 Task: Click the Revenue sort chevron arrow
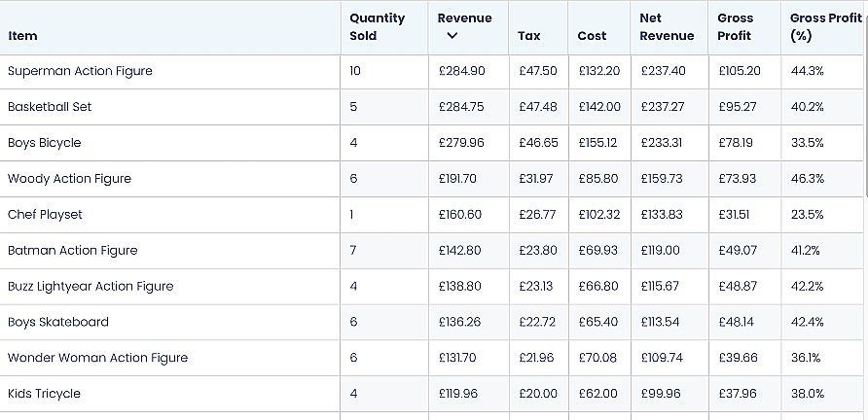[452, 36]
